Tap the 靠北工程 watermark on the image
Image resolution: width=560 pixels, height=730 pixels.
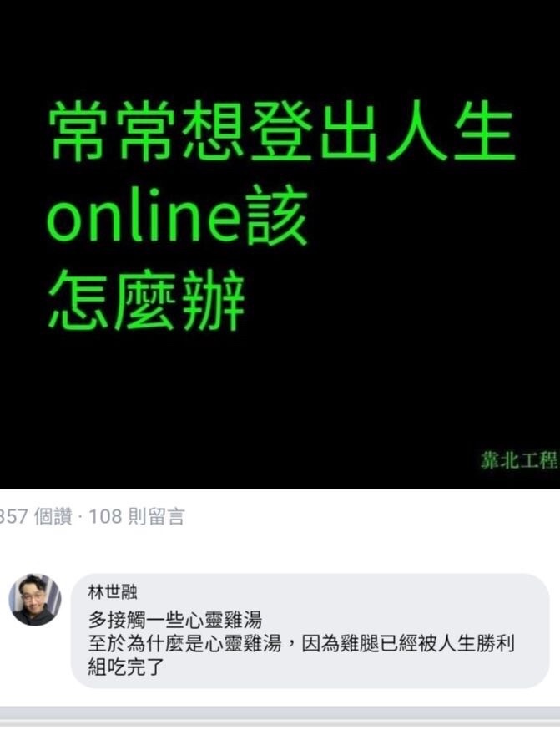(x=519, y=460)
